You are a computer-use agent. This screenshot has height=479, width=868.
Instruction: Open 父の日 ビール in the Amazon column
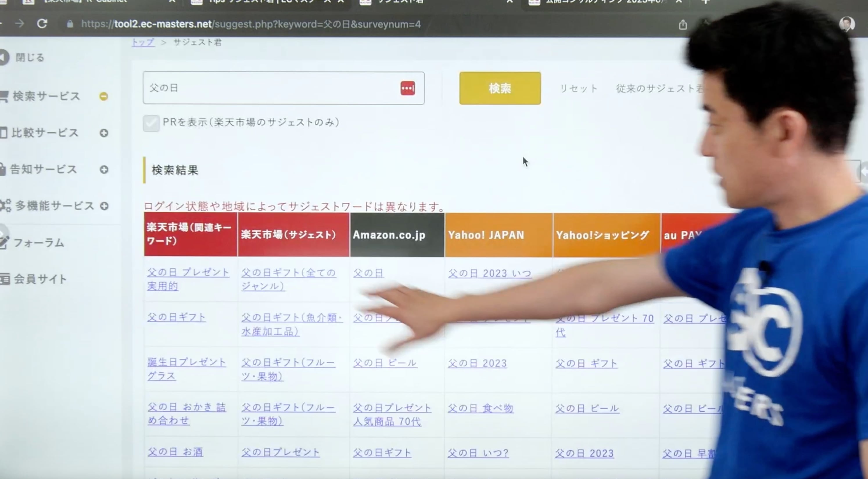(385, 363)
